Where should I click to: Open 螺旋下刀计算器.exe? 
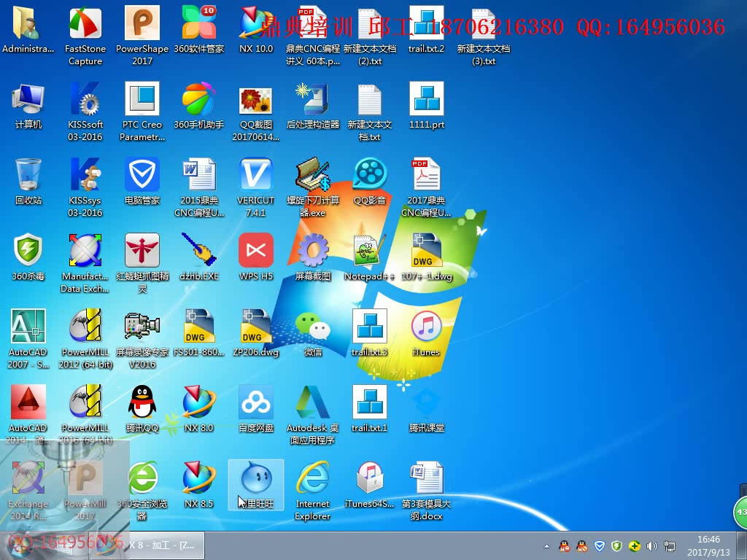[312, 187]
